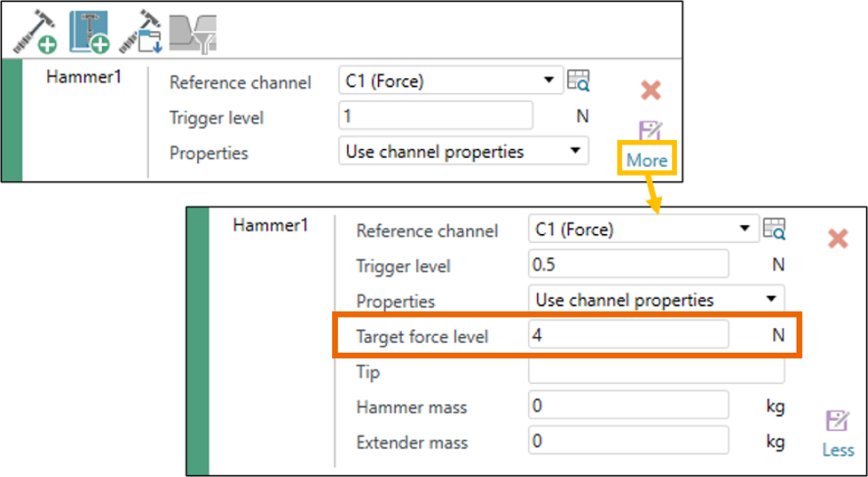Screen dimensions: 868x477
Task: Delete Hammer1 with red X in upper panel
Action: coord(651,90)
